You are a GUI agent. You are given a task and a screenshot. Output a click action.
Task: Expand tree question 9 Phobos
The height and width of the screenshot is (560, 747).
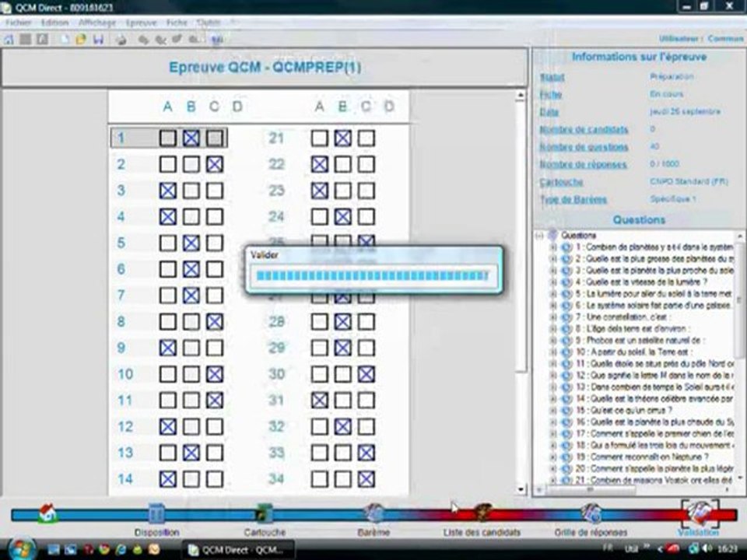pos(553,341)
